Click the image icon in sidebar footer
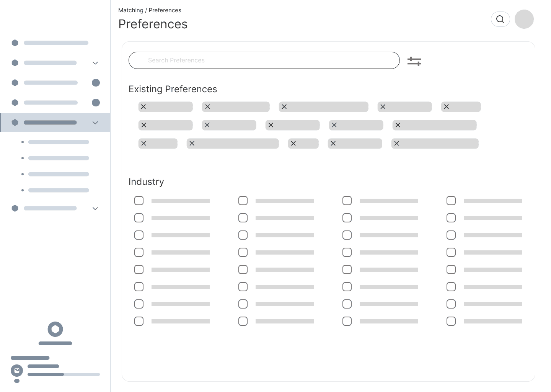Image resolution: width=551 pixels, height=392 pixels. [x=17, y=371]
